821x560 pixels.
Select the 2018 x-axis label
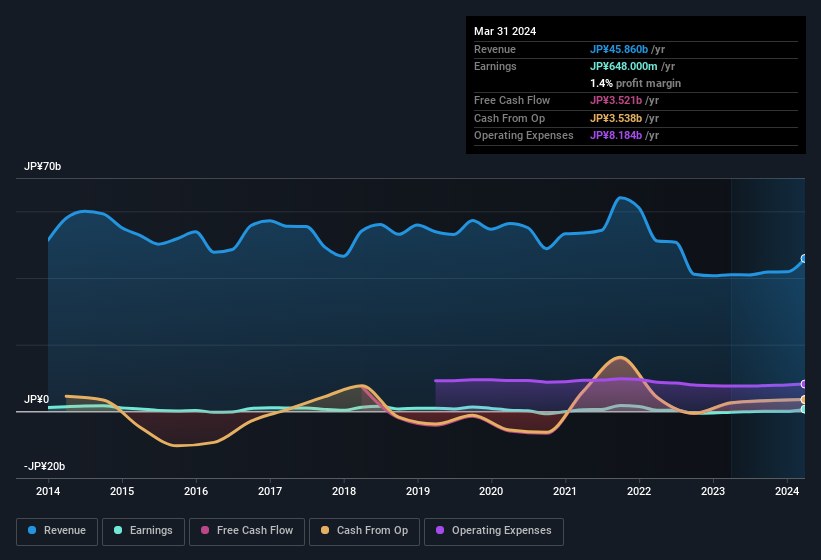344,491
